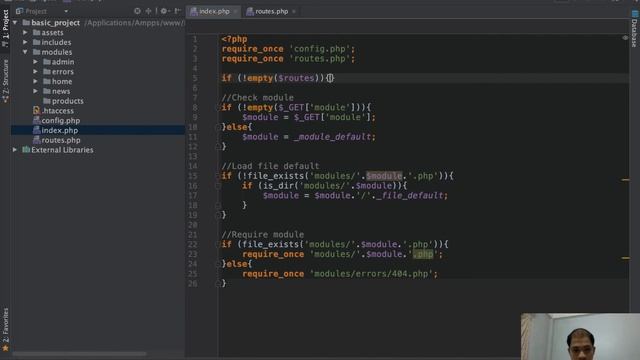Close the index.php tab
The image size is (640, 360).
(236, 11)
